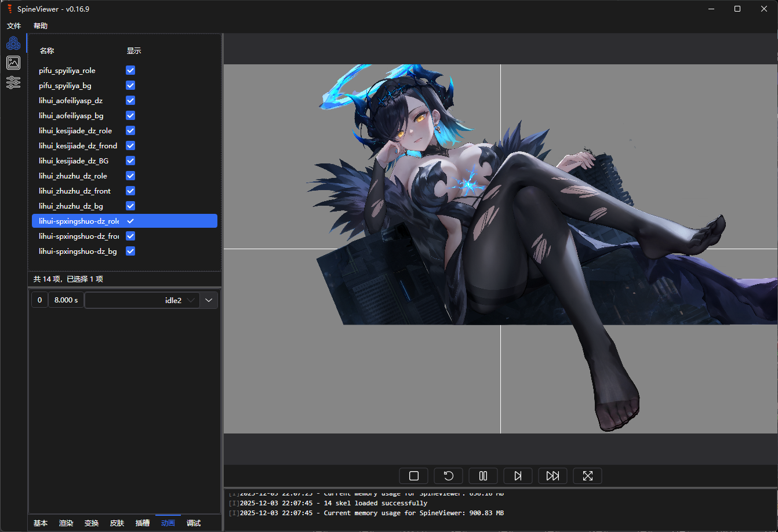Image resolution: width=778 pixels, height=532 pixels.
Task: Switch to the 渲染 tab
Action: (66, 523)
